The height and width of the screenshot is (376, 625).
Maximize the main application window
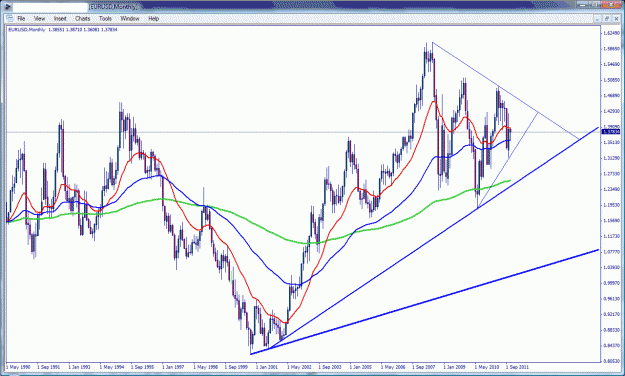(x=596, y=4)
